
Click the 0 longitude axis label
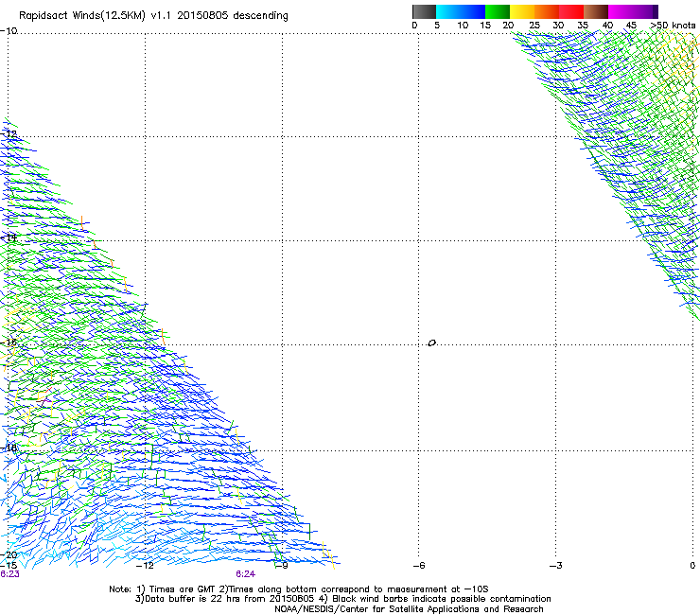(x=692, y=566)
